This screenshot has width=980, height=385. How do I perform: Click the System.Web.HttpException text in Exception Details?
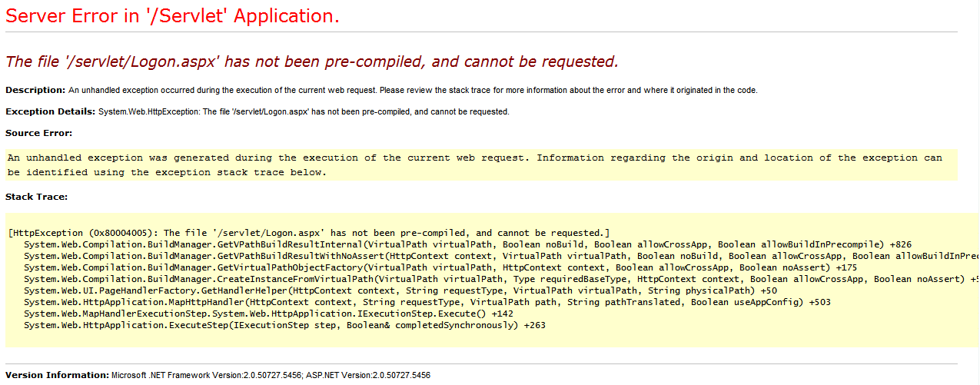click(304, 111)
